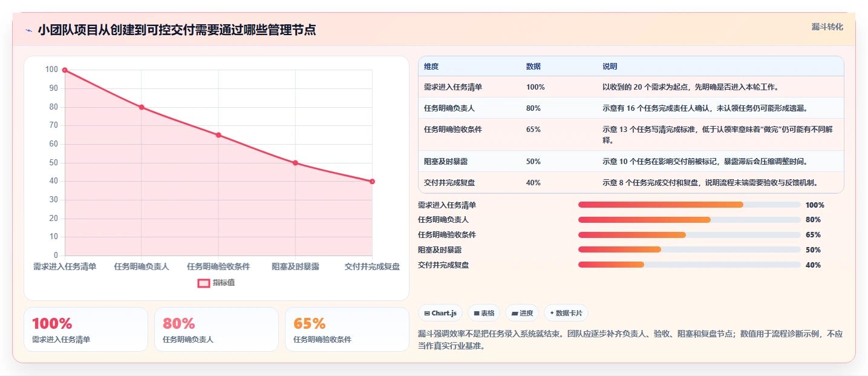Click chart point for 需求进入任务清单 at 100
Screen dimensions: 868x376
tap(65, 70)
